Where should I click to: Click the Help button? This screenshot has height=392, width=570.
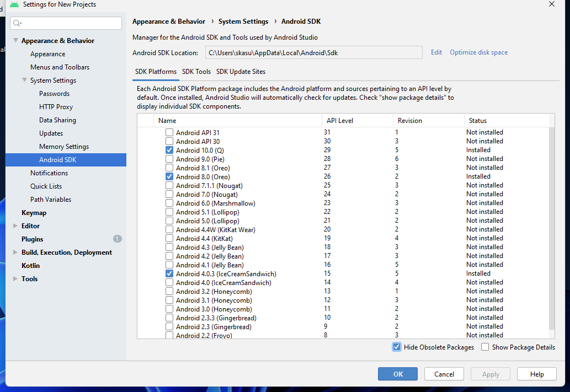tap(536, 374)
